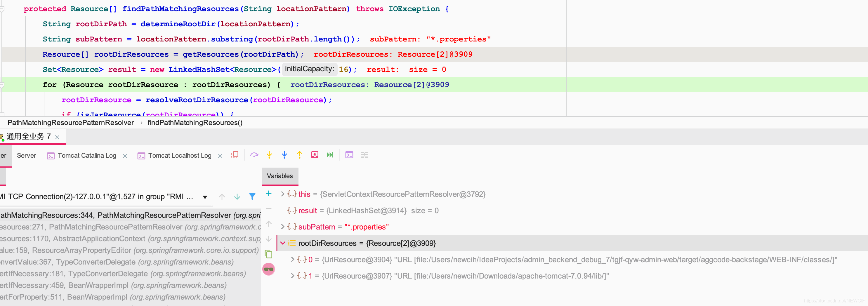Screen dimensions: 868x306
Task: Select next frame down arrow
Action: point(237,197)
